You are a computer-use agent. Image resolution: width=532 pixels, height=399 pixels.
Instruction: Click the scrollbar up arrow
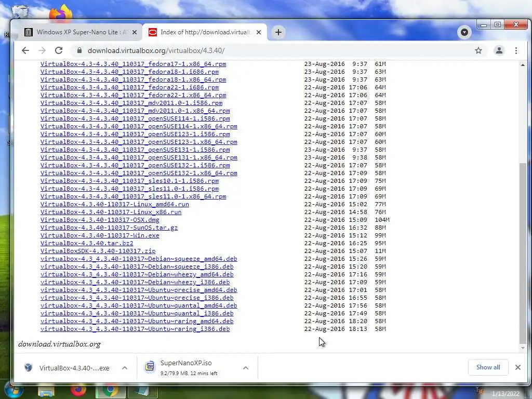tap(523, 65)
